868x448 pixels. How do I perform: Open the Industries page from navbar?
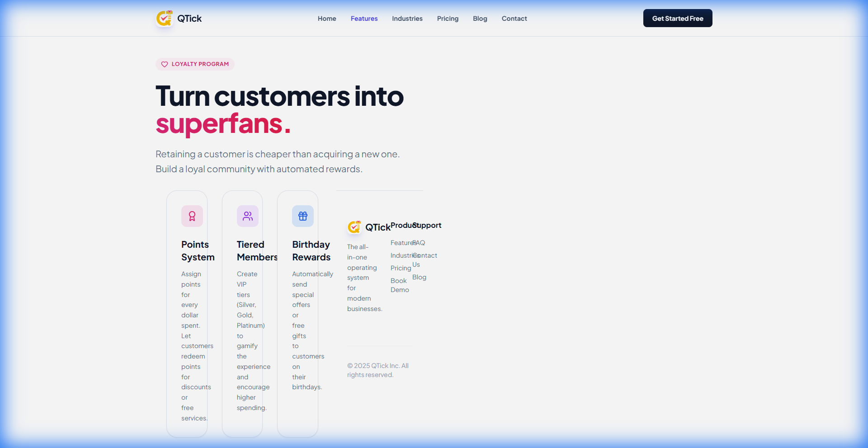tap(407, 19)
